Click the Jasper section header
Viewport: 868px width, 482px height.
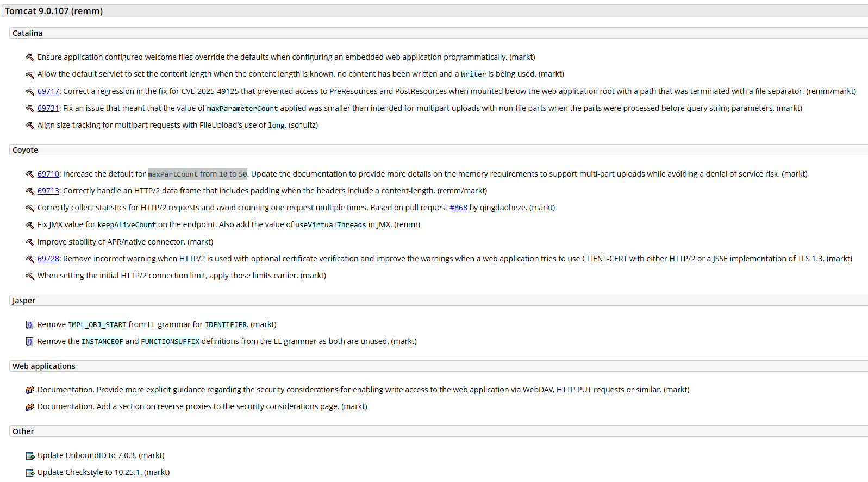tap(24, 301)
